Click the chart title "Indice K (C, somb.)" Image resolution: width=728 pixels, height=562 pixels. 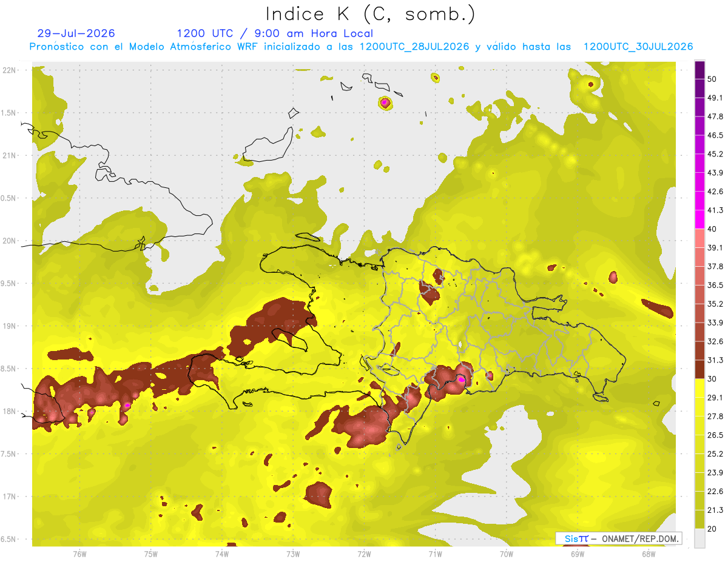(370, 14)
